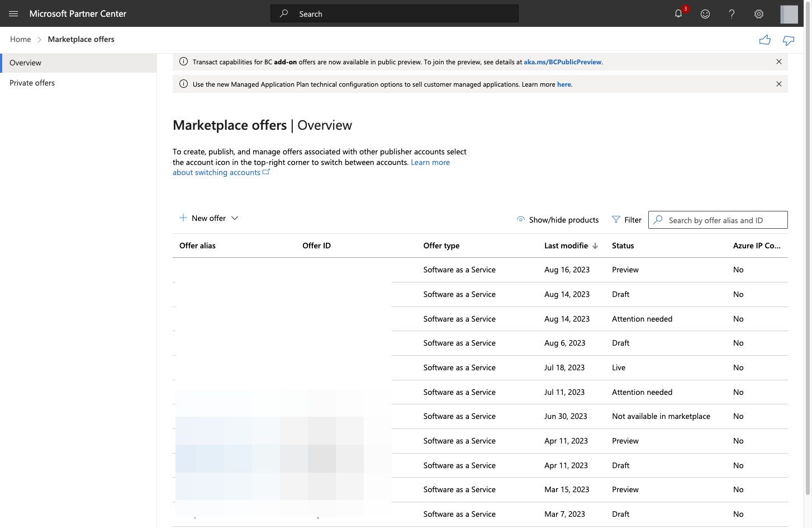Click the info icon on BC add-on banner

(x=183, y=62)
